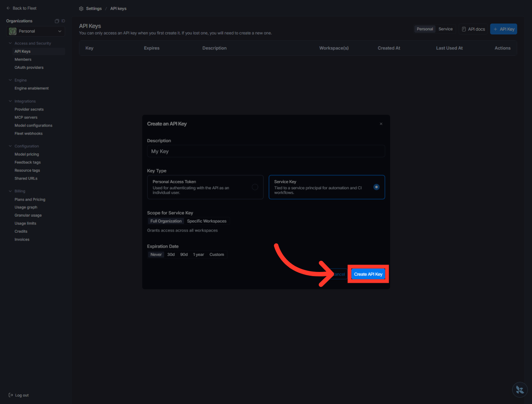Open the help widget in bottom corner
This screenshot has width=532, height=404.
pos(520,390)
